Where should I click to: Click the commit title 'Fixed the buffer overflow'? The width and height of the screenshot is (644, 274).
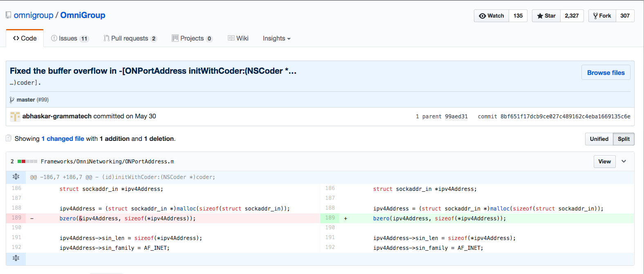pos(153,71)
